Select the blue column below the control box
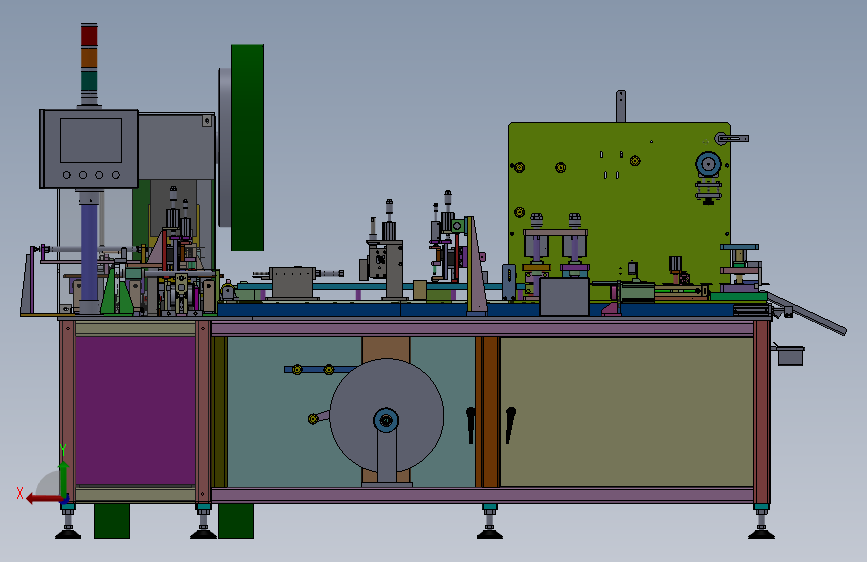867x562 pixels. pos(90,252)
